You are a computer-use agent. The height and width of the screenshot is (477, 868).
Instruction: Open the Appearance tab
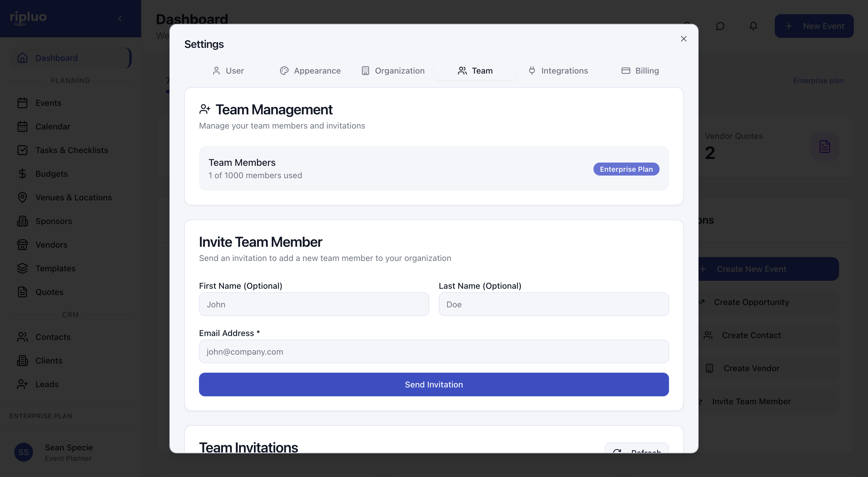(x=310, y=71)
